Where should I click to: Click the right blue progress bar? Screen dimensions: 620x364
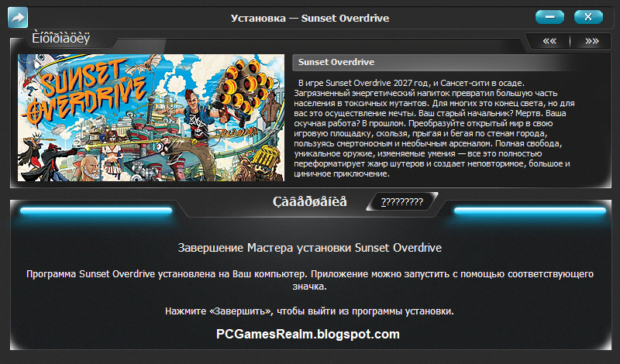point(530,211)
